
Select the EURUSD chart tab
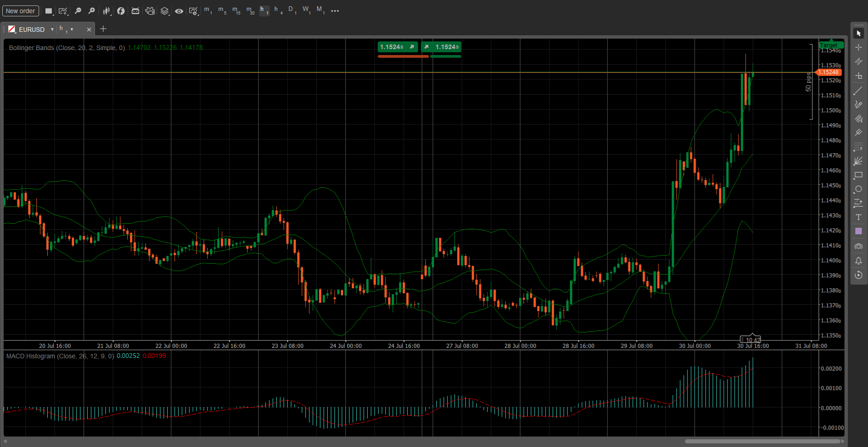[32, 30]
